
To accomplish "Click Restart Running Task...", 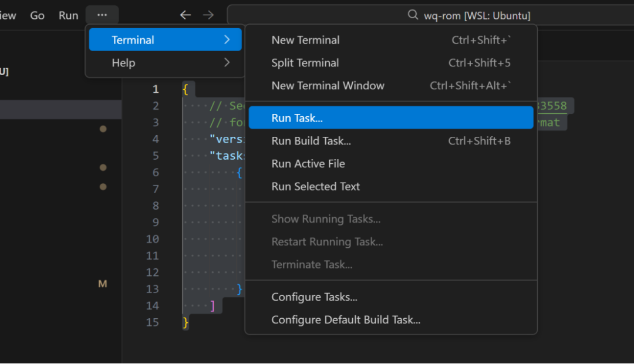I will [390, 241].
